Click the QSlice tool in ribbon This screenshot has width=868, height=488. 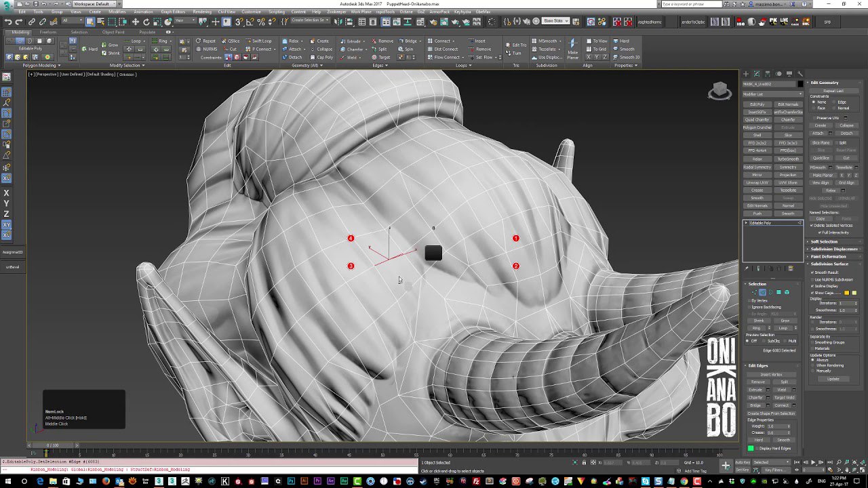(231, 41)
